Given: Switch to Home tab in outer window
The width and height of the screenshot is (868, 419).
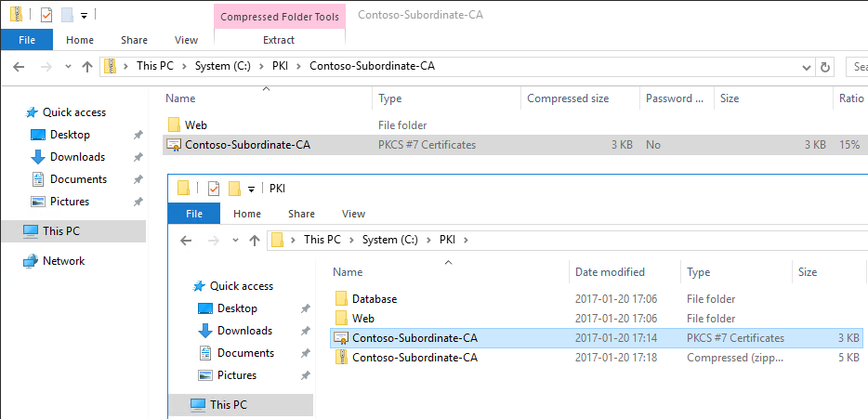Looking at the screenshot, I should [80, 40].
